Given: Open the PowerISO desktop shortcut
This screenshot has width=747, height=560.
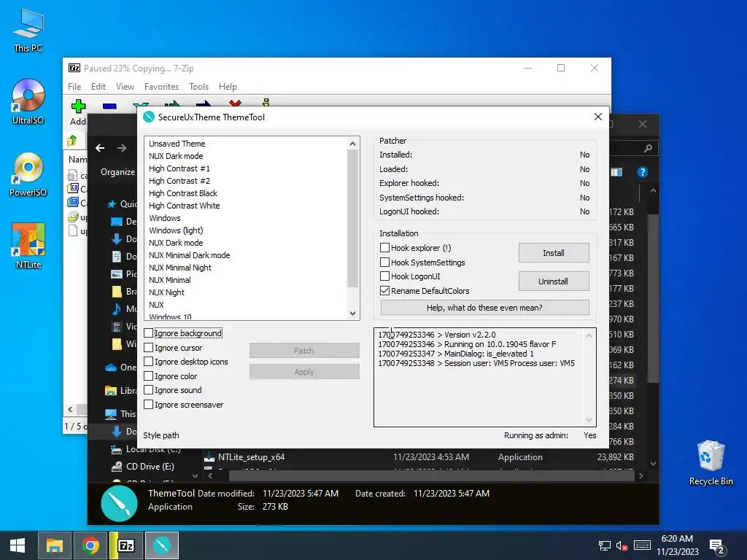Looking at the screenshot, I should 28,174.
